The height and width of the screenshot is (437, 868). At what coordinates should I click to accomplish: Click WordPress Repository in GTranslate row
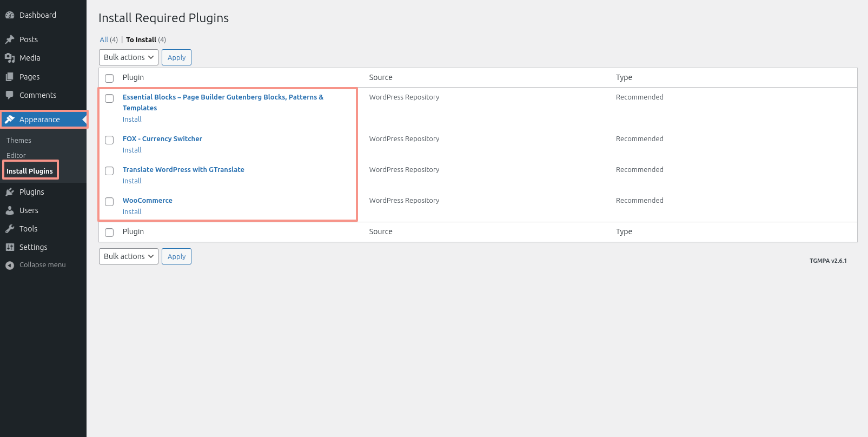pos(404,170)
